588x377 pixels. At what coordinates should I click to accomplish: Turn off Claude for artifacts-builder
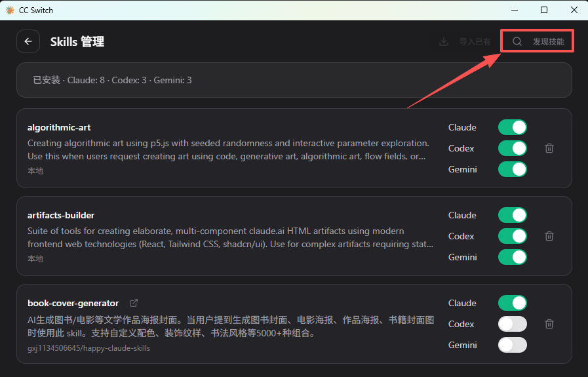(512, 215)
